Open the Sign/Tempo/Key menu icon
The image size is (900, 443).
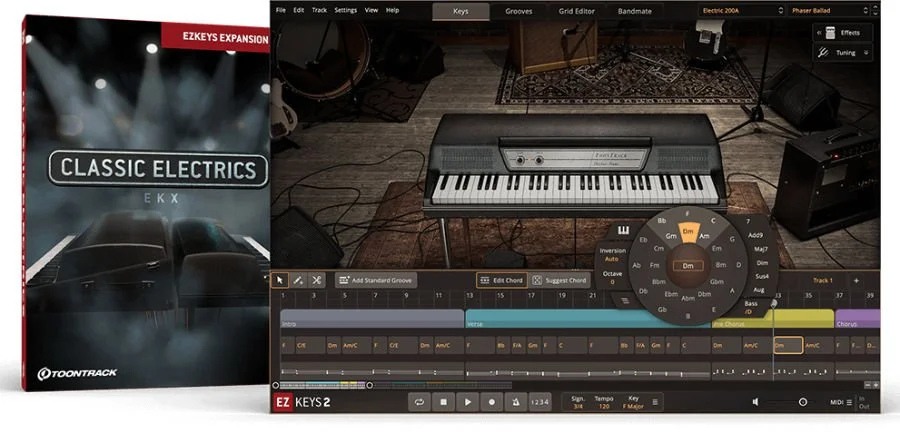click(x=655, y=402)
